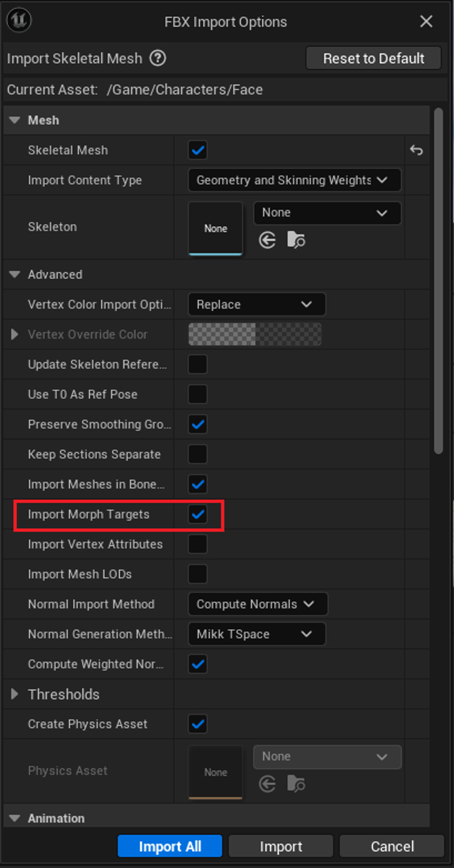
Task: Use selected asset icon for Physics Asset
Action: (x=267, y=784)
